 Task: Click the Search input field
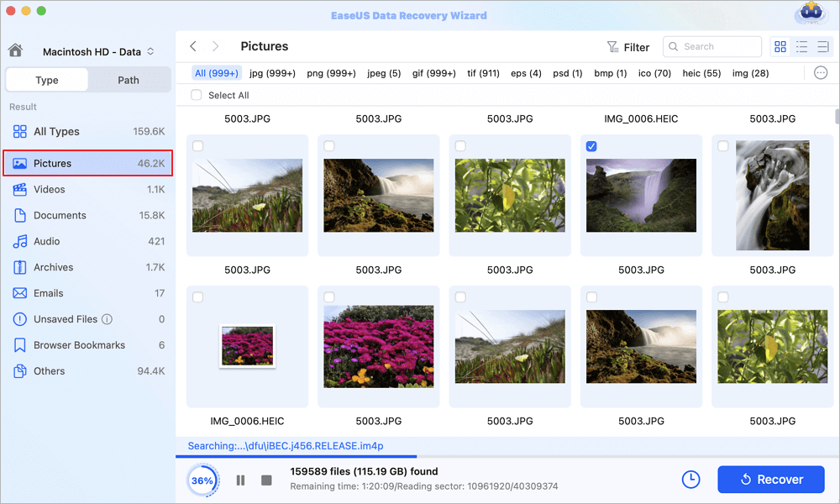712,46
